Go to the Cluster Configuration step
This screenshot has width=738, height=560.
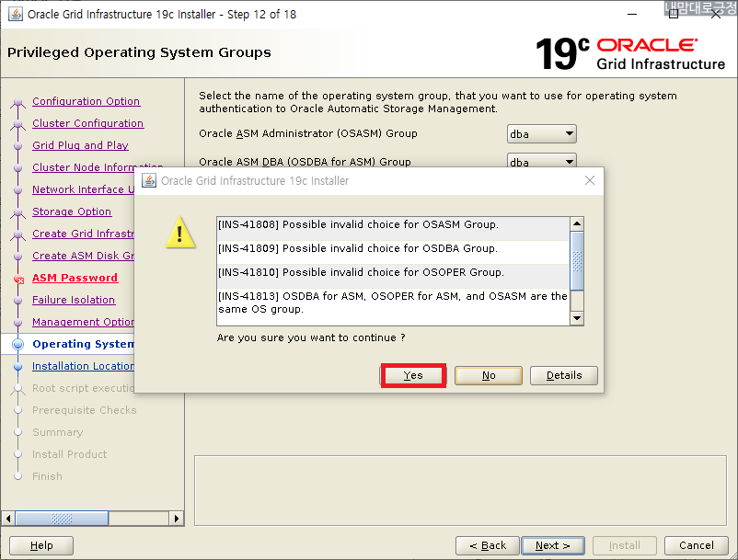[x=88, y=123]
